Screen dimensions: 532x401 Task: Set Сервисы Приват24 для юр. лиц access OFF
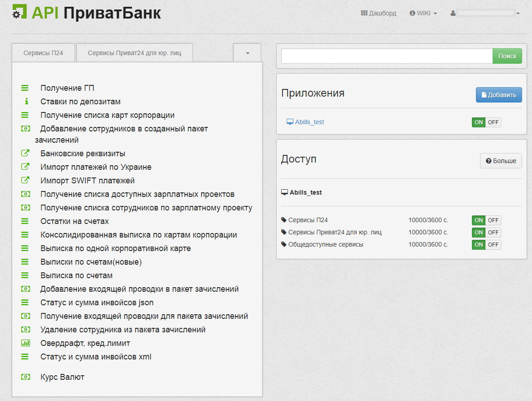tap(493, 233)
